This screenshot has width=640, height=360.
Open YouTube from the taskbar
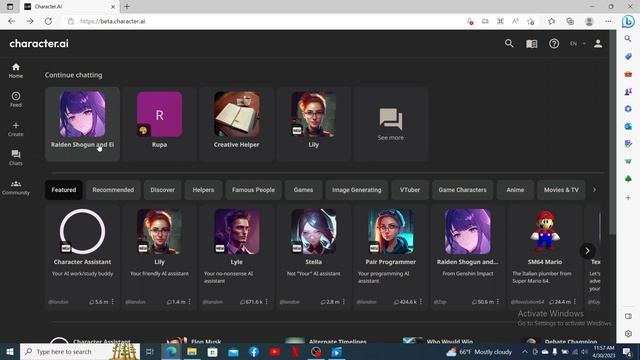coord(274,352)
